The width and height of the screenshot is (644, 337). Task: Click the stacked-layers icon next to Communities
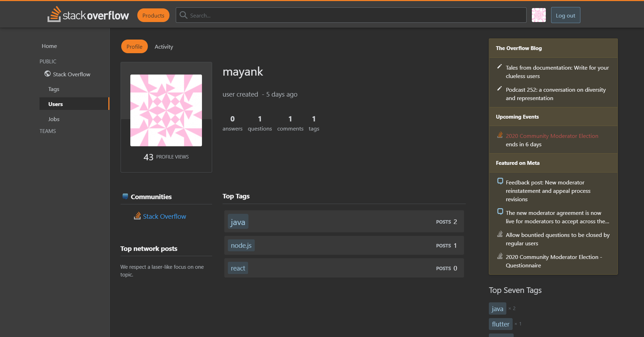(x=125, y=196)
